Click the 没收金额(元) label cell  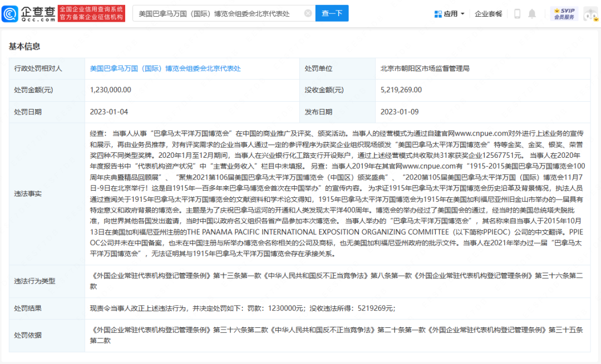337,90
